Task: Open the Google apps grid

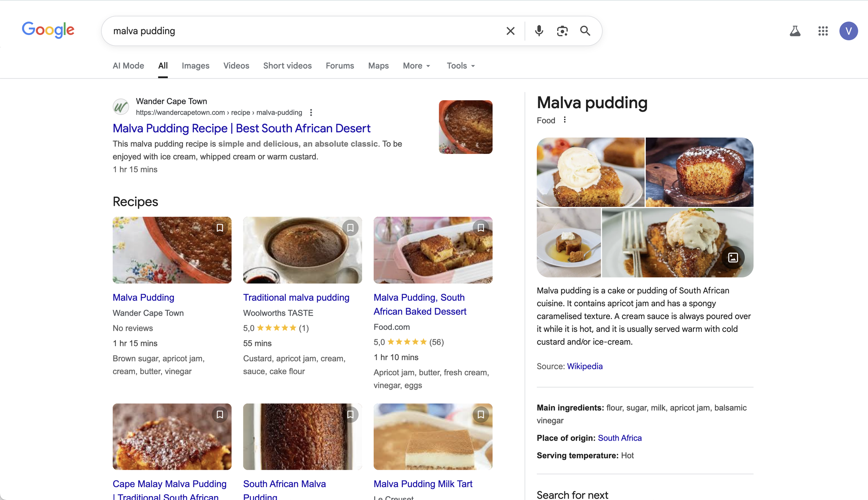Action: click(823, 31)
